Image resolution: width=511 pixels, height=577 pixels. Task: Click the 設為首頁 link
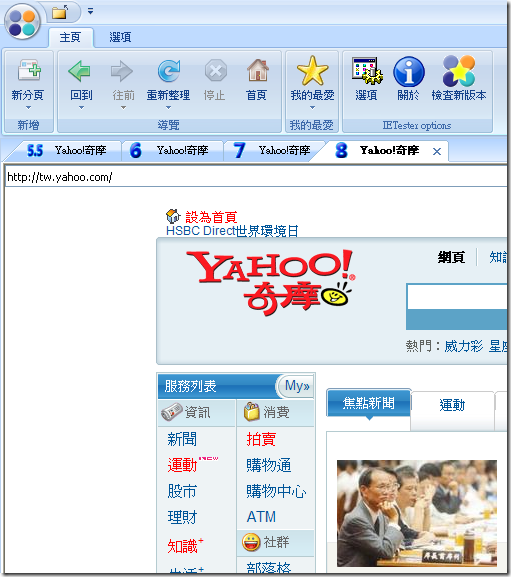point(211,217)
